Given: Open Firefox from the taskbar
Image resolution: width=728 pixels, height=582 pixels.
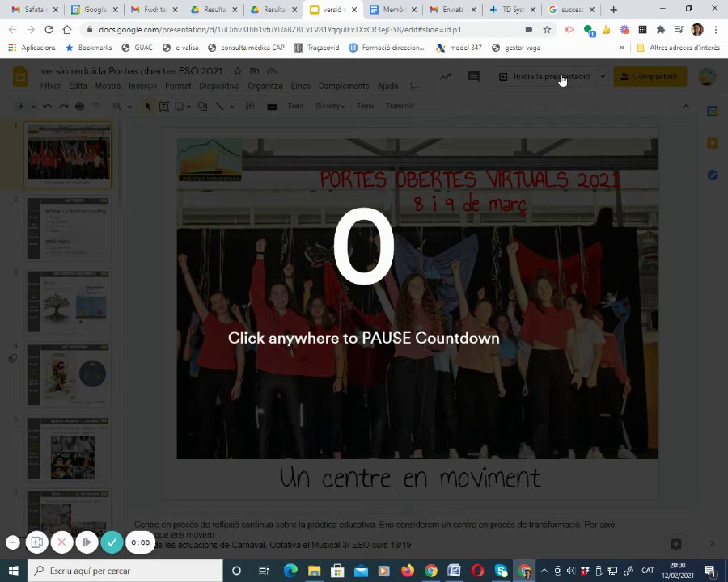Looking at the screenshot, I should 408,571.
